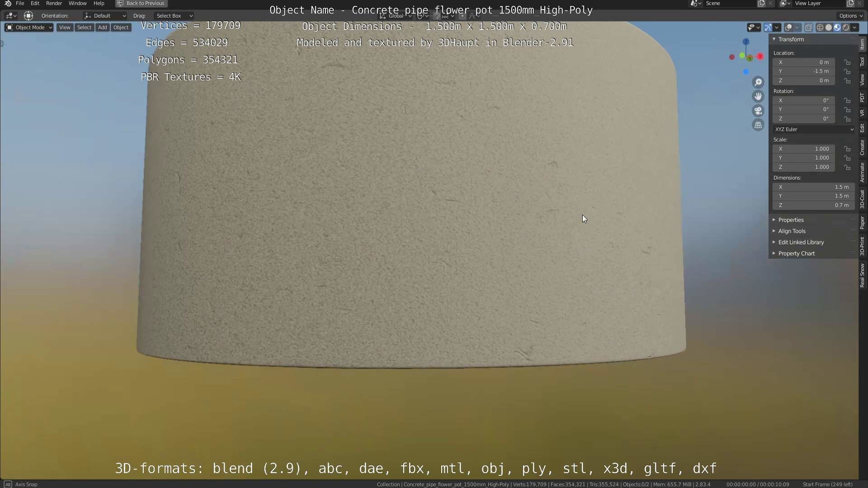Image resolution: width=868 pixels, height=488 pixels.
Task: Select rendered viewport shading mode
Action: (x=846, y=28)
